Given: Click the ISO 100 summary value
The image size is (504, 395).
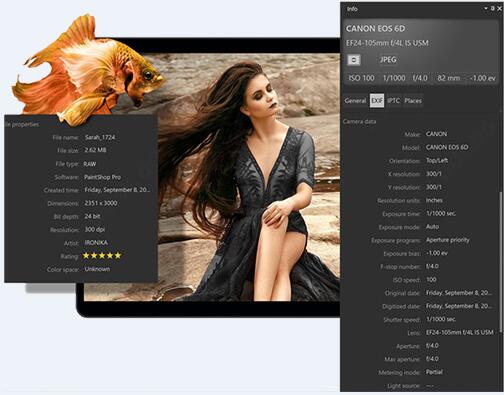Looking at the screenshot, I should click(361, 78).
